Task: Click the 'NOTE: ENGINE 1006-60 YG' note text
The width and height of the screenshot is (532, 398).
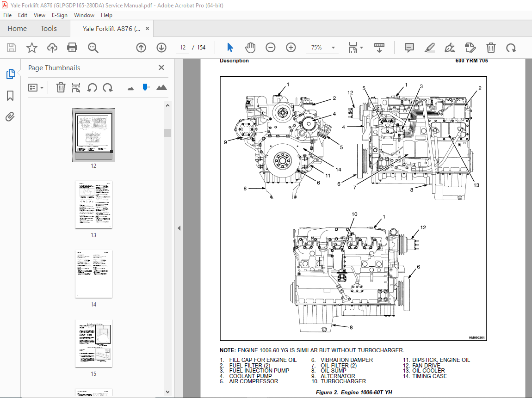Action: [x=312, y=350]
